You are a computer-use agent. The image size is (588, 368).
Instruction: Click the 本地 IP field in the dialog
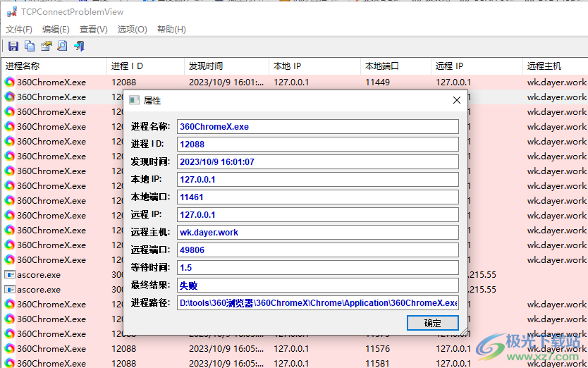point(318,179)
